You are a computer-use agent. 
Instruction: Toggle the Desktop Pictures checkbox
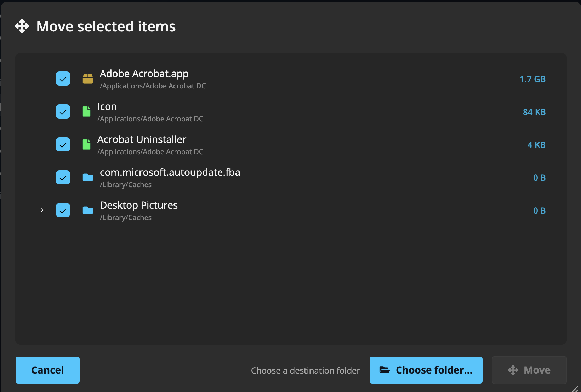[63, 210]
